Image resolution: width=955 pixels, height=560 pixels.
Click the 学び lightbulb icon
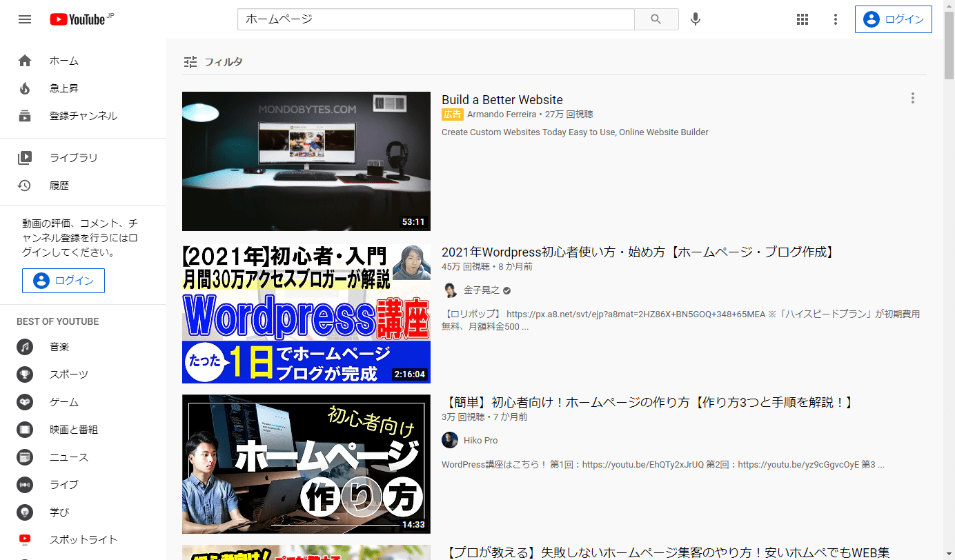click(25, 512)
